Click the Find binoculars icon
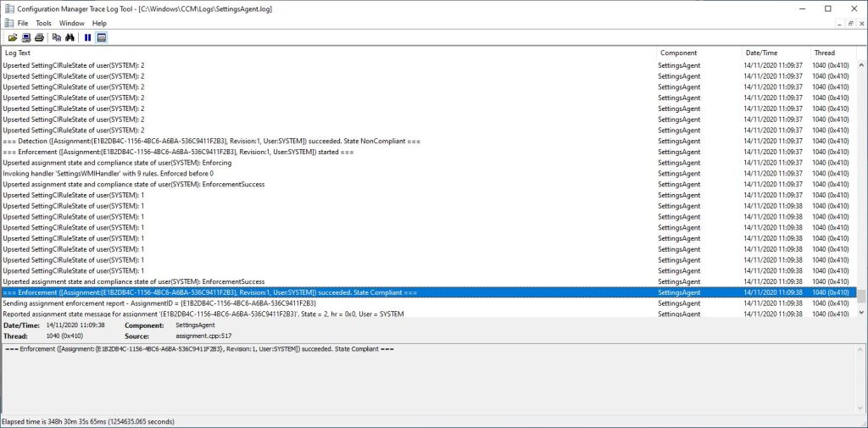This screenshot has width=868, height=428. point(70,37)
